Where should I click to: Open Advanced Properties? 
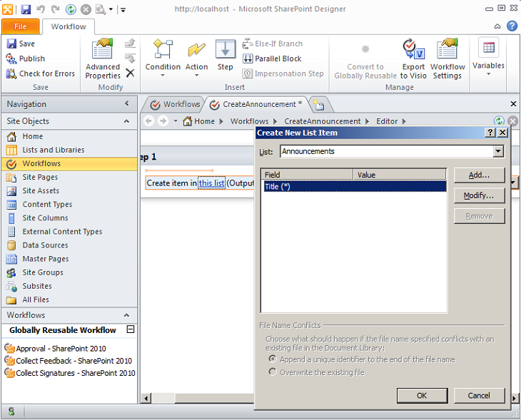(x=103, y=58)
